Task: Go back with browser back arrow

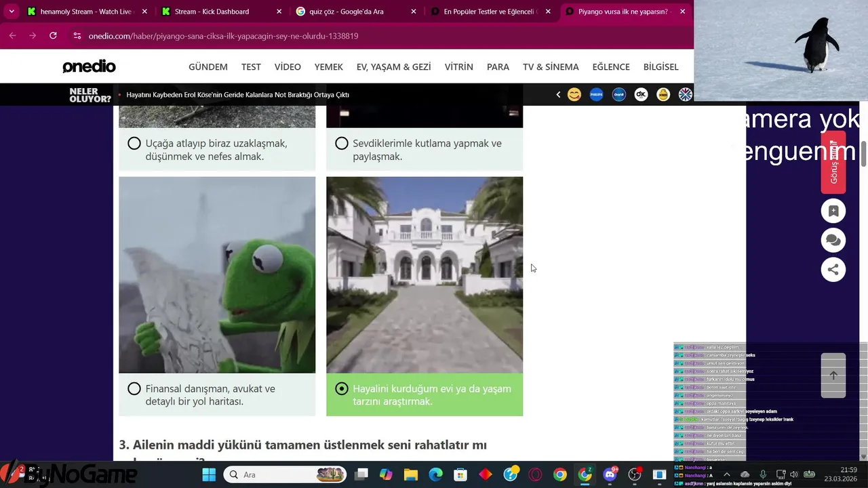Action: (12, 35)
